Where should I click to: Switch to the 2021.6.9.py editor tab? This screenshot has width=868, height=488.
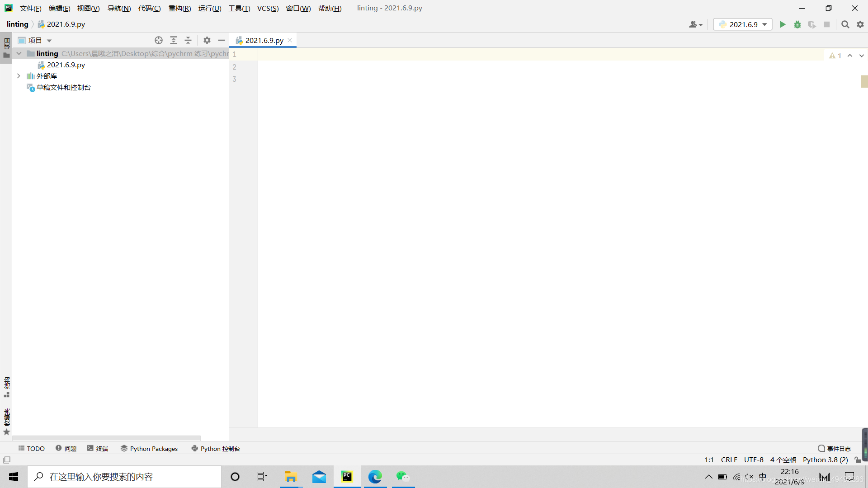(264, 40)
